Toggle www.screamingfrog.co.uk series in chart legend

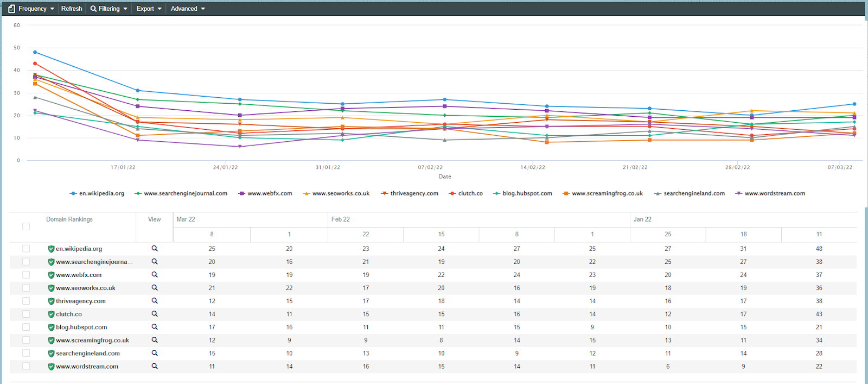pos(603,193)
